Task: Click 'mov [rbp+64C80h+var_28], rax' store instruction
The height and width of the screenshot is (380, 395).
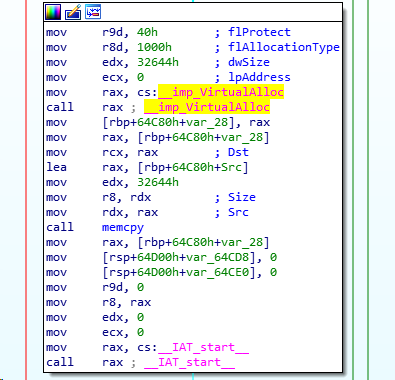Action: [x=158, y=122]
